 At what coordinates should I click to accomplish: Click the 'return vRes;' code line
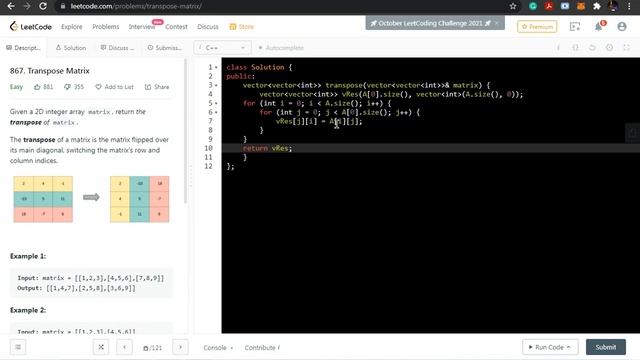(267, 148)
